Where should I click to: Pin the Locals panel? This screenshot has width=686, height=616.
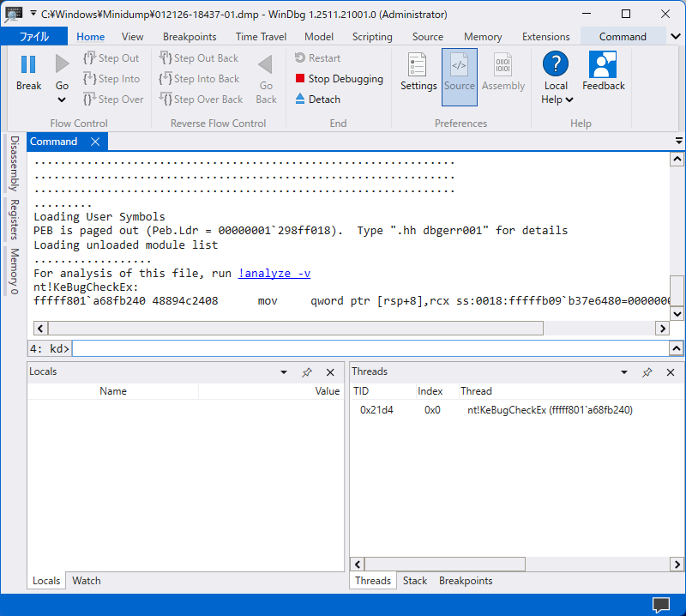point(307,372)
